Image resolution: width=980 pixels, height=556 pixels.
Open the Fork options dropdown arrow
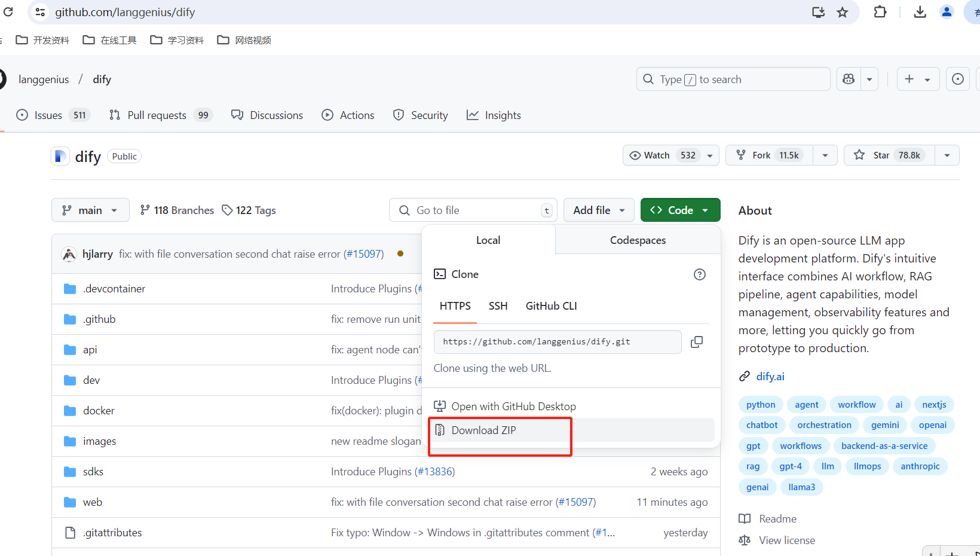point(825,155)
